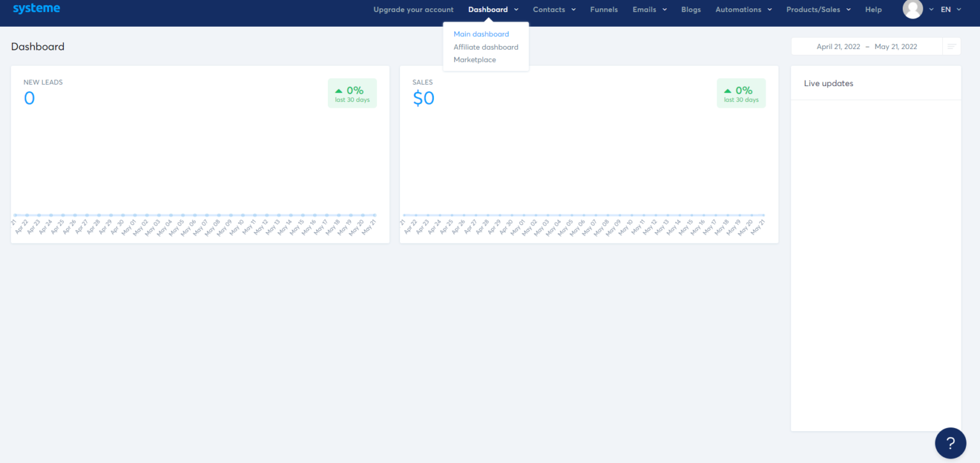Open the user profile avatar menu

click(x=913, y=10)
